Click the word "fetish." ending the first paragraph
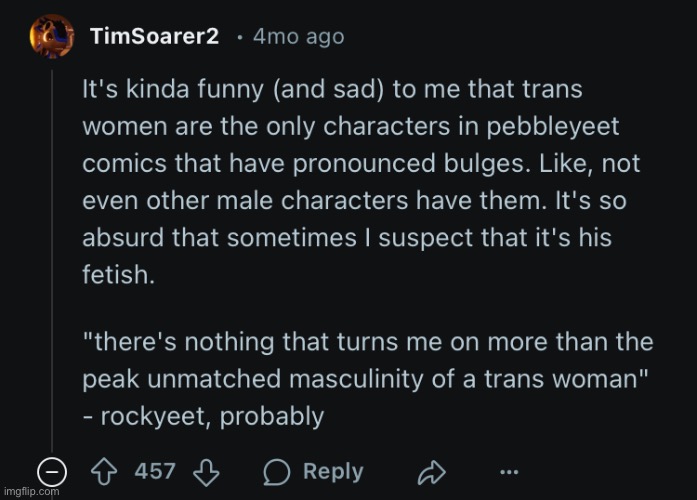697x500 pixels. coord(119,274)
